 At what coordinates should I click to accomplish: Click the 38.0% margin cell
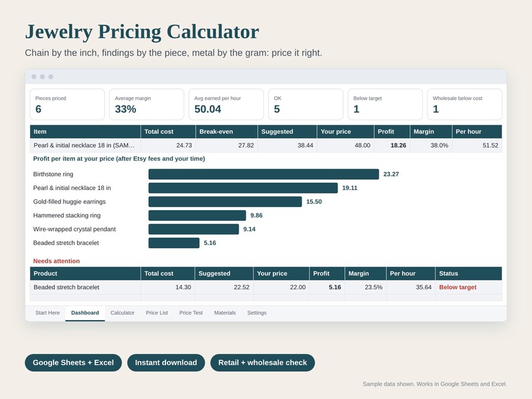[x=431, y=145]
